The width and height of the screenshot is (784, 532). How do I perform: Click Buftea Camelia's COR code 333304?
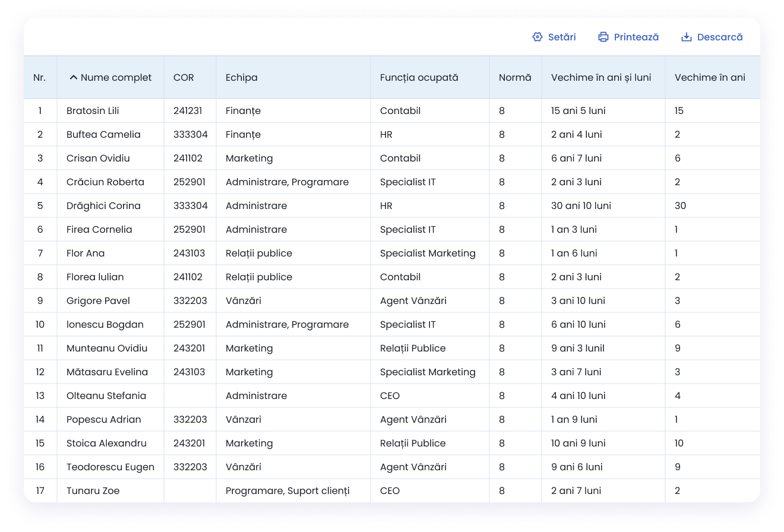(x=191, y=134)
